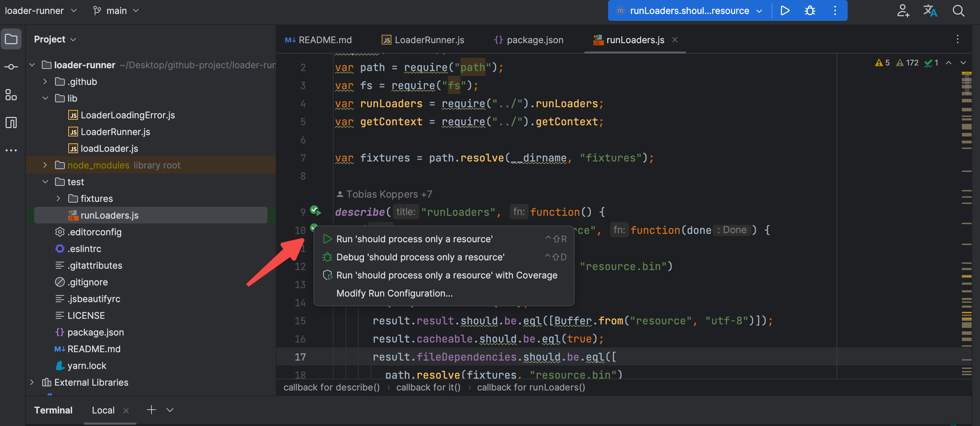Open the main branch dropdown
Image resolution: width=980 pixels, height=426 pixels.
pos(116,11)
